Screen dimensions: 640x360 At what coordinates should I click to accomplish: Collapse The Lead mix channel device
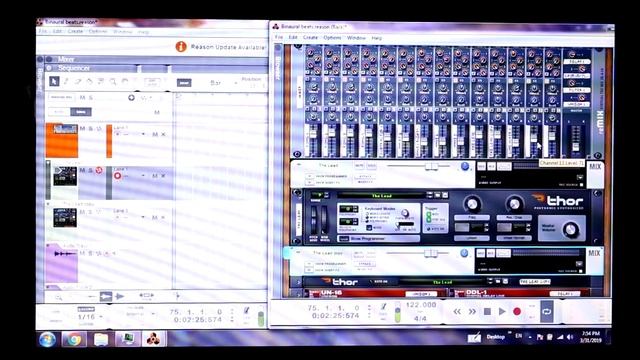pos(299,165)
